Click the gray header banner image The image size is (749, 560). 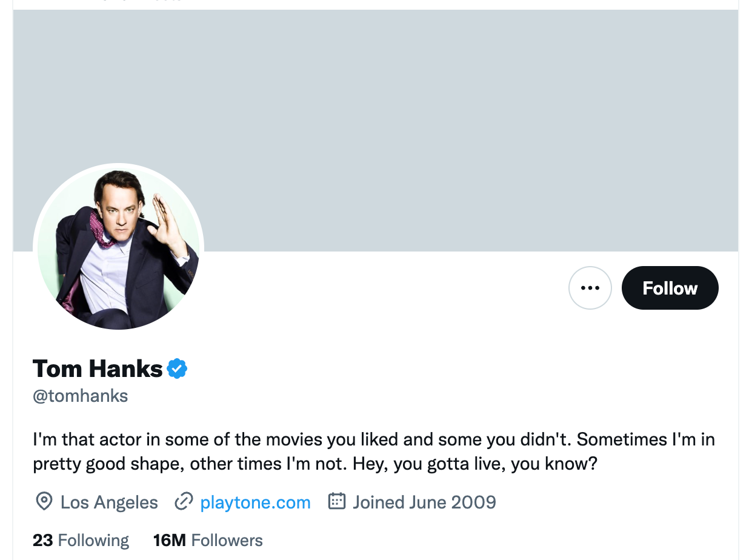tap(424, 121)
